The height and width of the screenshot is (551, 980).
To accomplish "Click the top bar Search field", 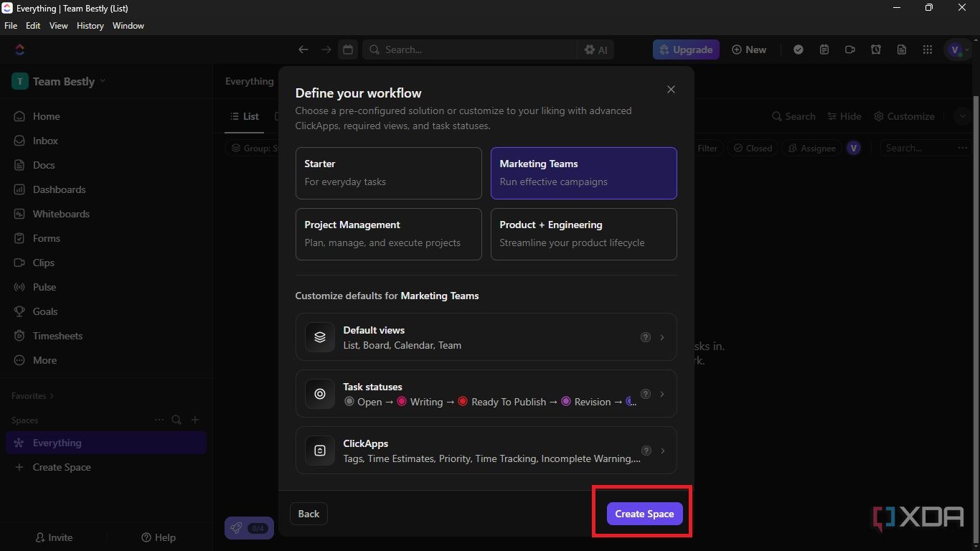I will pos(470,50).
